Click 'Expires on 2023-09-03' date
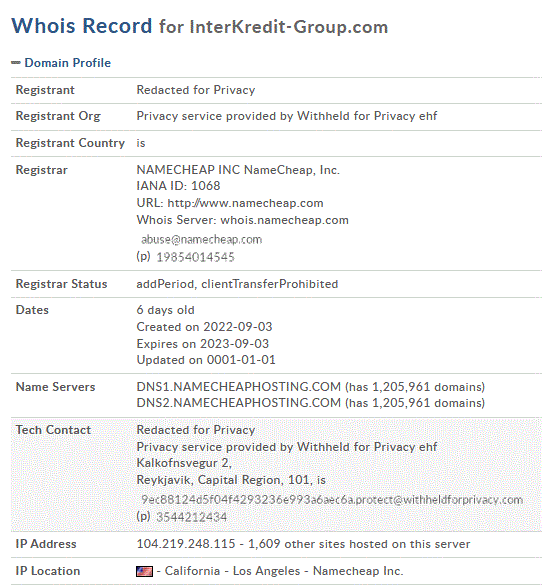 (x=203, y=343)
